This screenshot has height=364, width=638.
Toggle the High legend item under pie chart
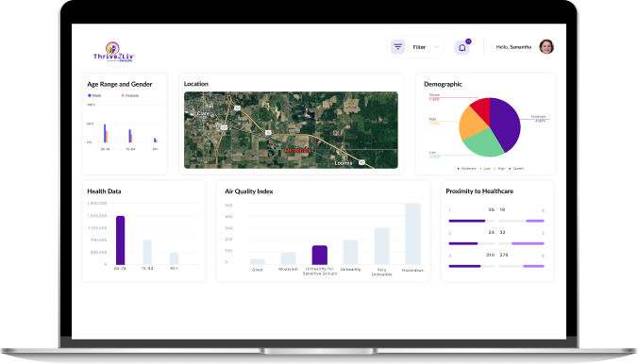[x=499, y=169]
